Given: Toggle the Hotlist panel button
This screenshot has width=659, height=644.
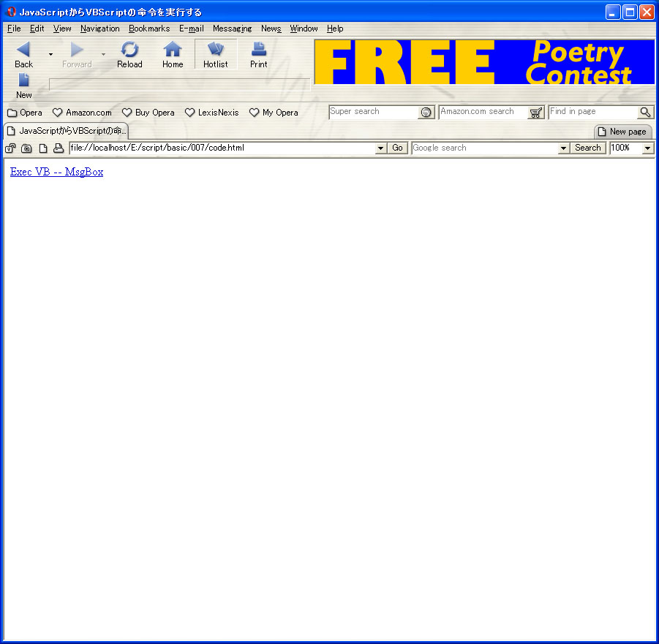Looking at the screenshot, I should 216,54.
